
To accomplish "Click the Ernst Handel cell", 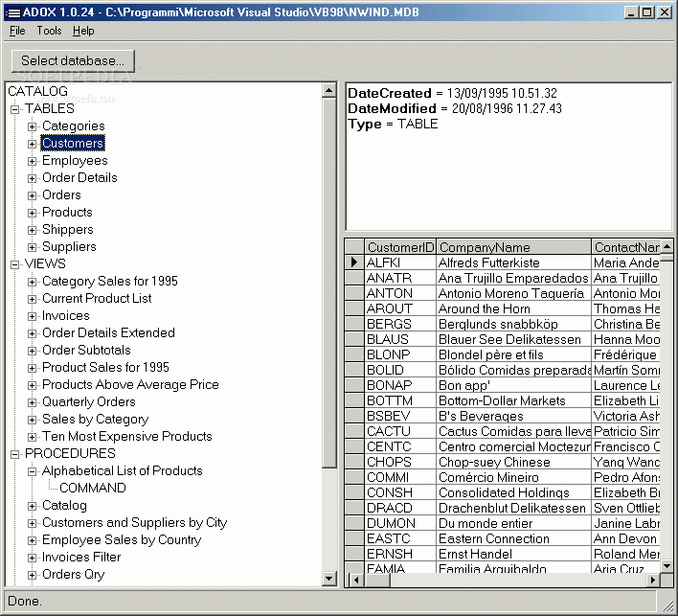I will (x=513, y=554).
